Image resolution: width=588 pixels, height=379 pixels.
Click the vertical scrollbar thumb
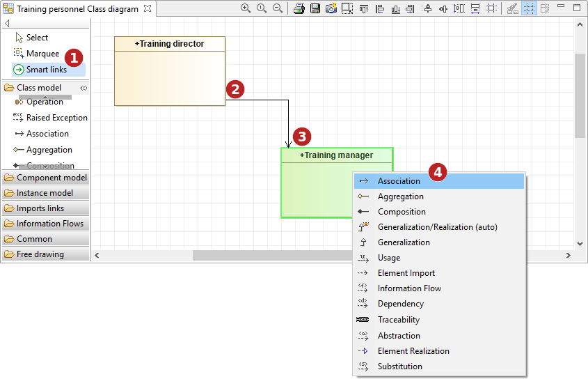(x=580, y=95)
